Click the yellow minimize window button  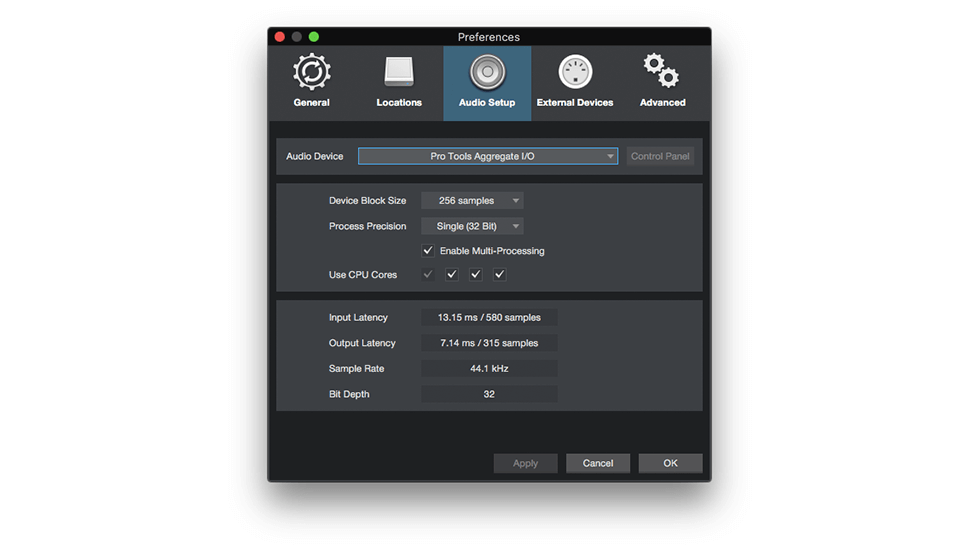pos(297,37)
